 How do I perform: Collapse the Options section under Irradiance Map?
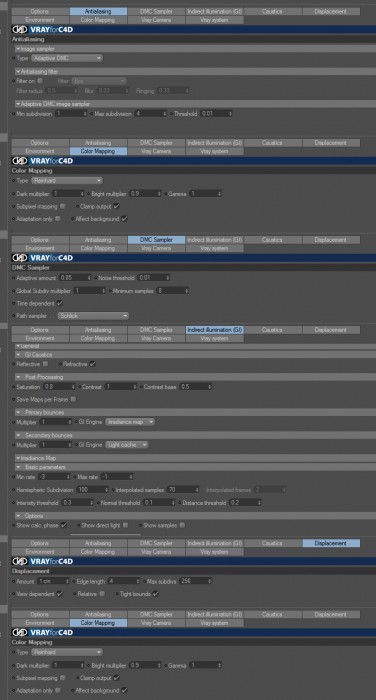pos(18,516)
